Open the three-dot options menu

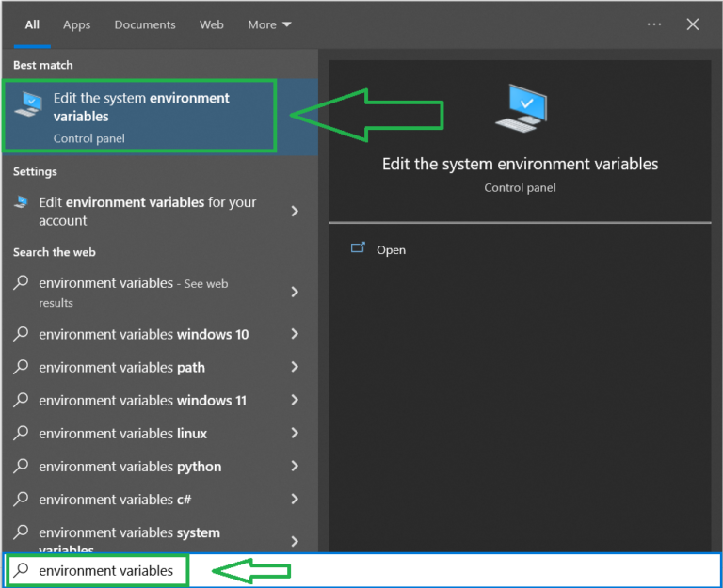coord(654,24)
